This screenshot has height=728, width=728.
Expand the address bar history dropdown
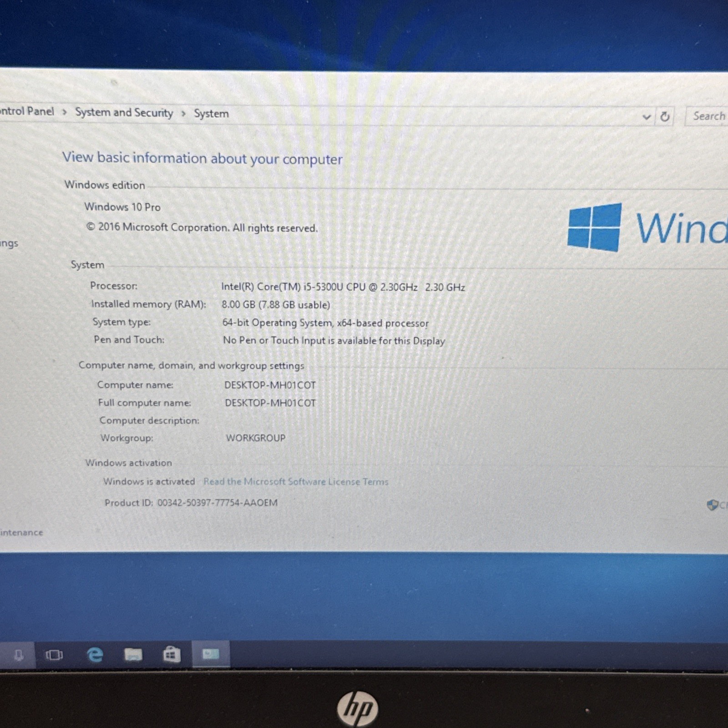pos(646,117)
